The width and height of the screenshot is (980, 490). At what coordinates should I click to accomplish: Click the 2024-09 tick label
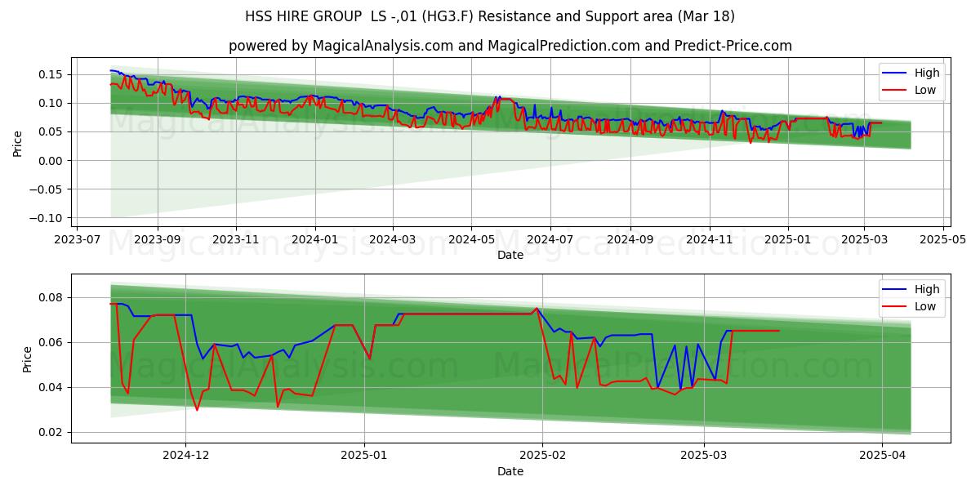pos(630,240)
